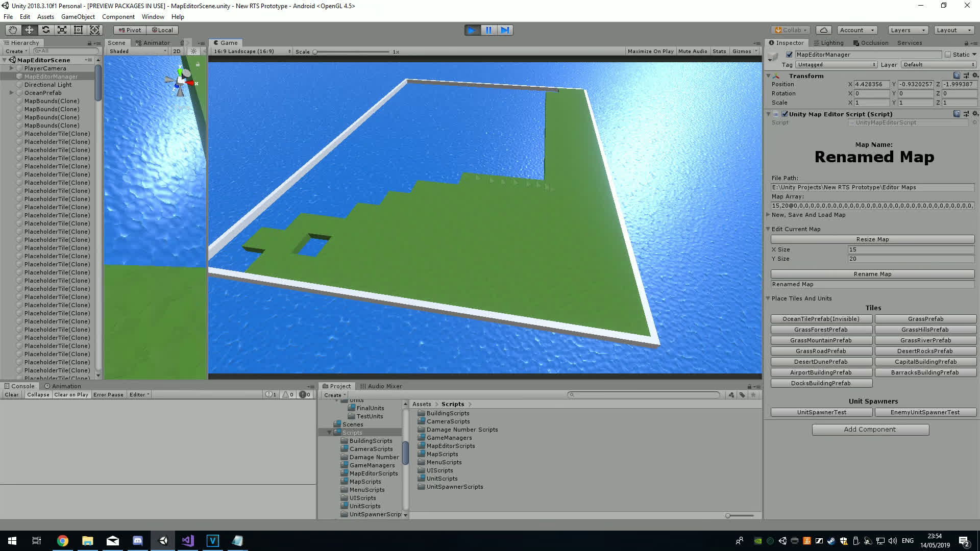
Task: Select the Rect Transform tool
Action: [78, 30]
